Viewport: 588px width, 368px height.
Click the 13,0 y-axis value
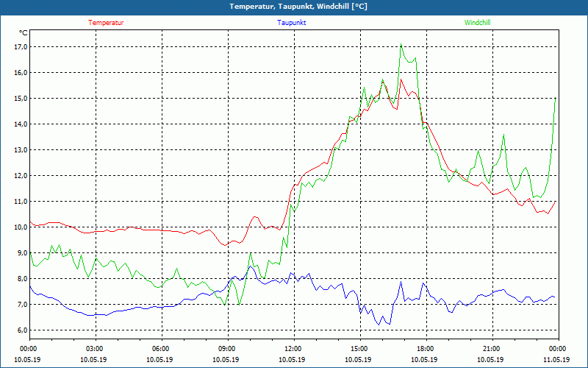(21, 150)
